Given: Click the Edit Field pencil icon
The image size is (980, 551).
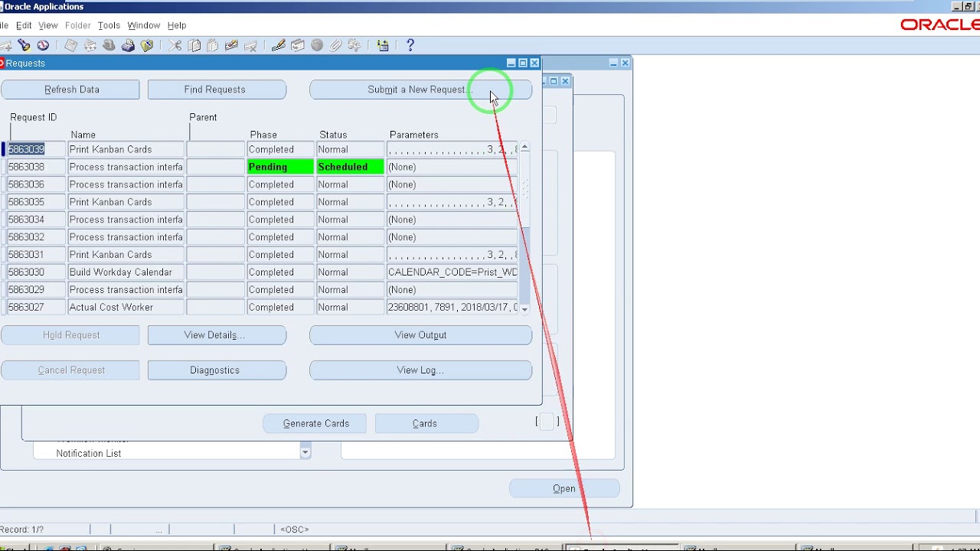Looking at the screenshot, I should [x=279, y=46].
